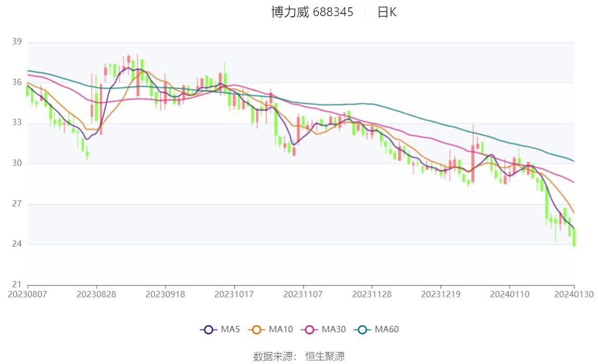Hide the MA10 line via its legend text
The height and width of the screenshot is (364, 598).
click(281, 330)
